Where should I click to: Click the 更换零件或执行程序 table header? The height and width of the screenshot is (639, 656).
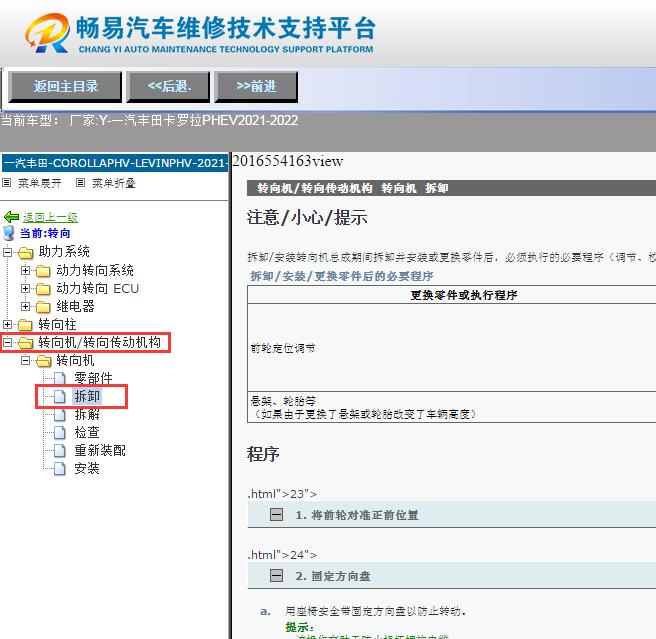pos(464,295)
